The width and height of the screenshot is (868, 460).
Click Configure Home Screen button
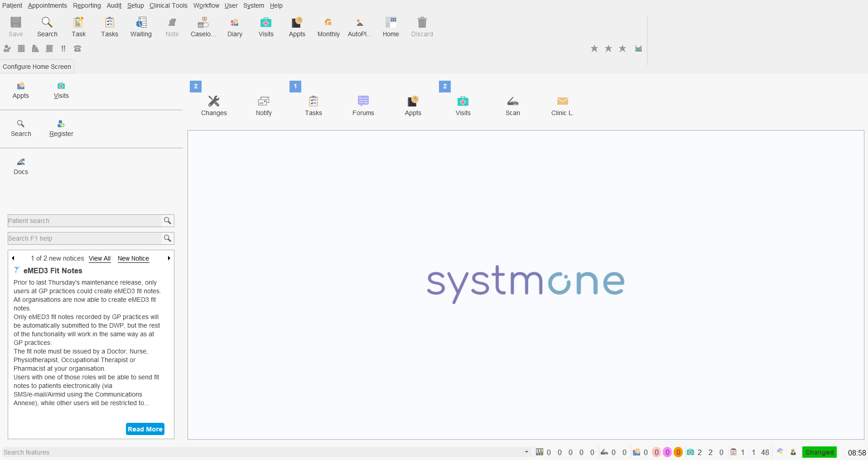(x=37, y=67)
